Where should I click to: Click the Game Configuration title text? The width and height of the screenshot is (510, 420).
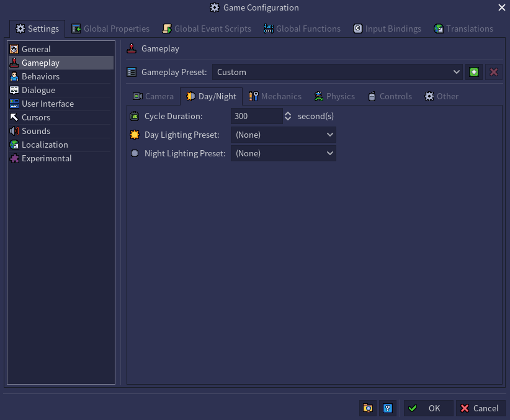point(261,7)
